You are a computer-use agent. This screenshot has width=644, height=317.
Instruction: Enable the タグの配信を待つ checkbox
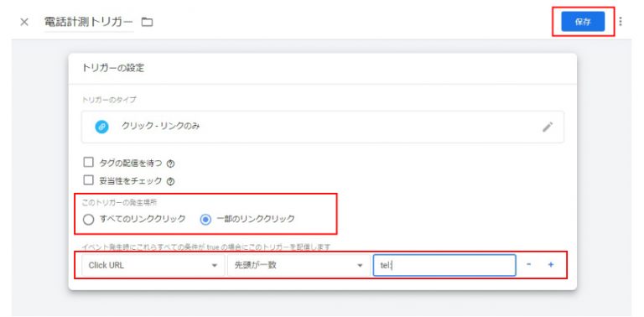[x=88, y=162]
